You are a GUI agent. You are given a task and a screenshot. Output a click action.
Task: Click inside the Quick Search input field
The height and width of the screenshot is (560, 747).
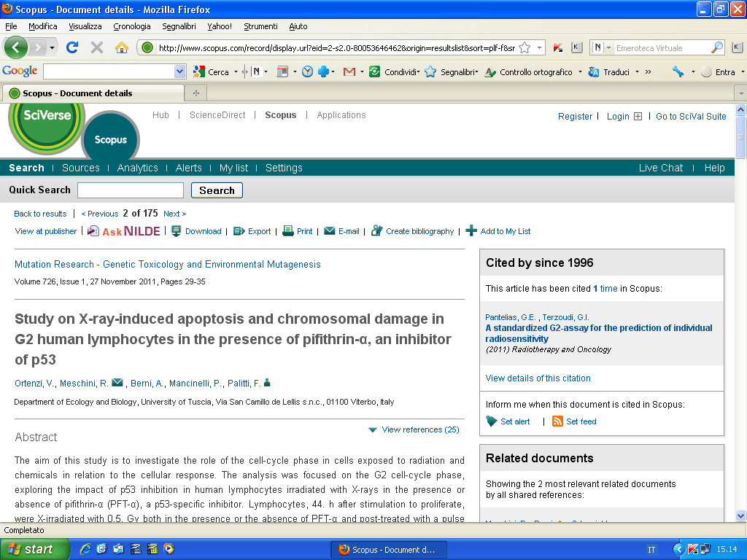(x=130, y=190)
